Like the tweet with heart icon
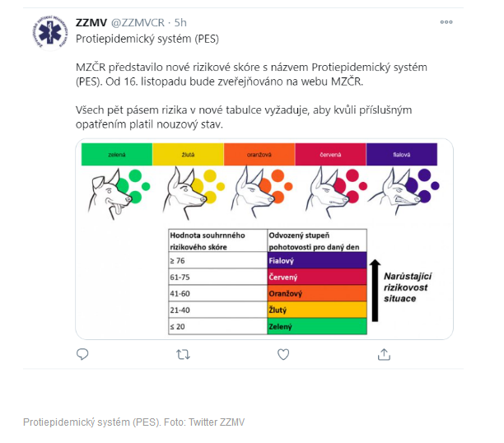504x443 pixels. pos(283,354)
